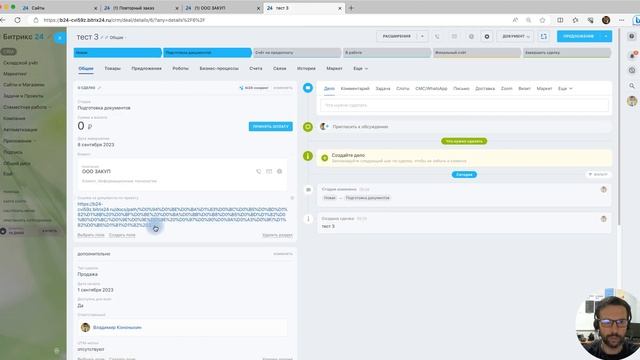640x360 pixels.
Task: Click the round icon on ООО ЗАКУП card
Action: pyautogui.click(x=280, y=171)
